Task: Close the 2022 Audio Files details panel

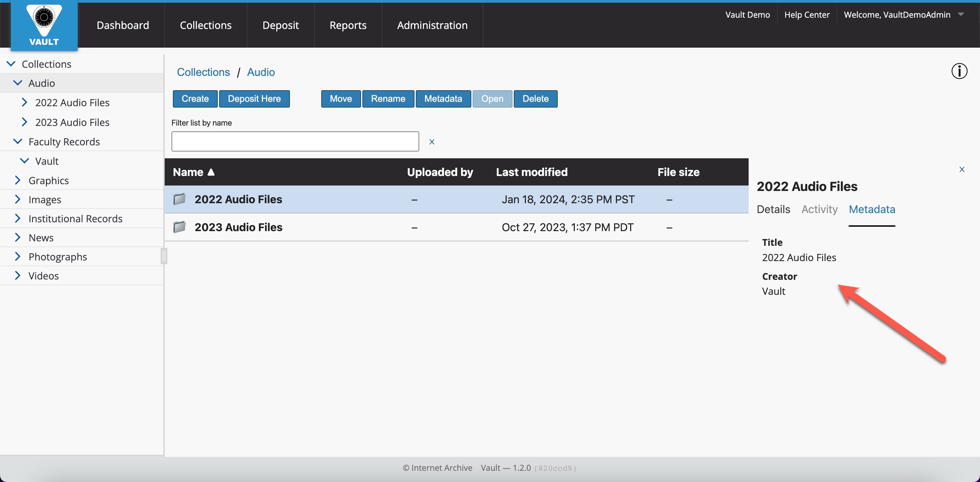Action: click(x=961, y=170)
